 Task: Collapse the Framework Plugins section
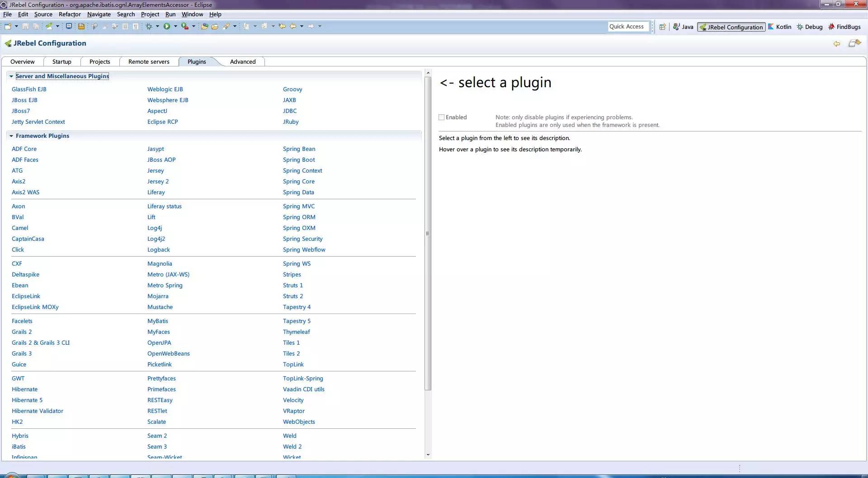pos(11,136)
